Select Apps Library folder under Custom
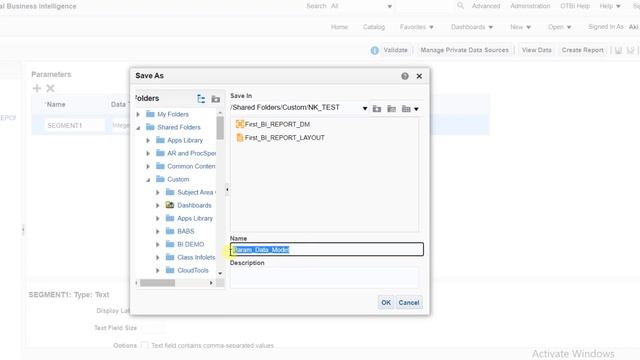This screenshot has height=360, width=640. pyautogui.click(x=195, y=218)
